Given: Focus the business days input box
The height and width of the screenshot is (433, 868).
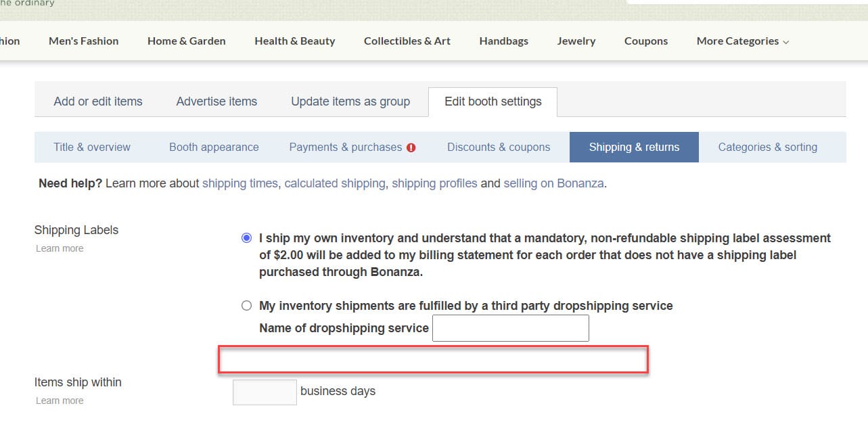Looking at the screenshot, I should 265,392.
